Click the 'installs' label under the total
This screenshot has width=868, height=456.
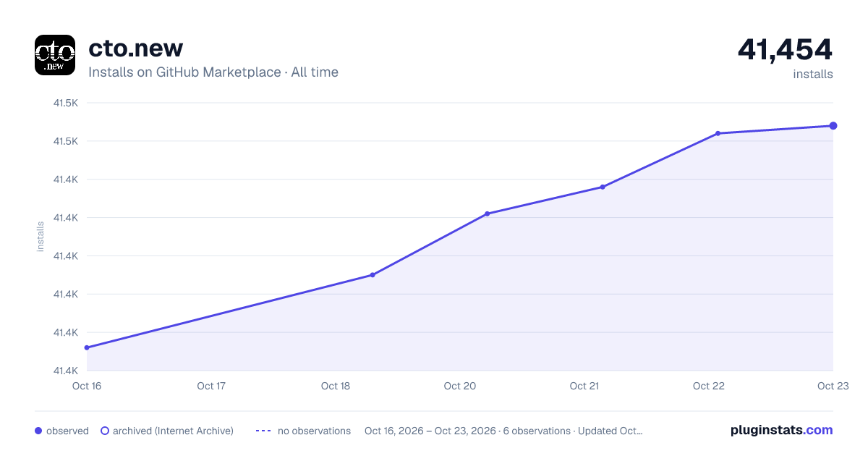(813, 74)
